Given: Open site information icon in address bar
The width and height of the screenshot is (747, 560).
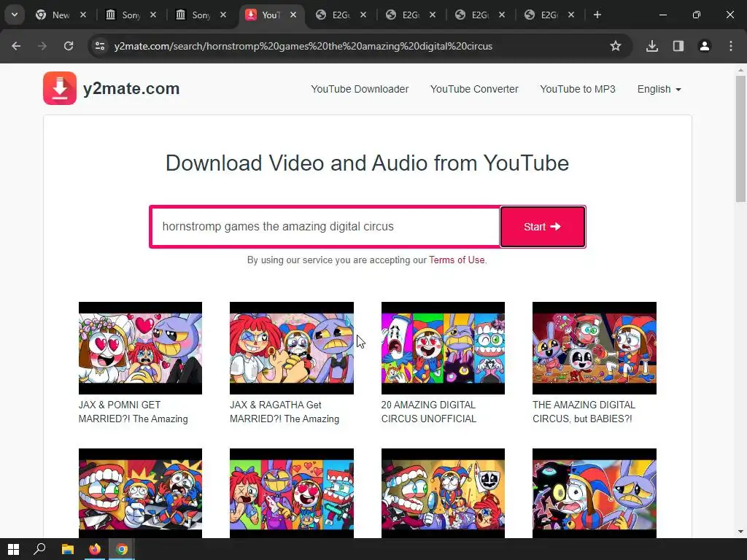Looking at the screenshot, I should [99, 46].
